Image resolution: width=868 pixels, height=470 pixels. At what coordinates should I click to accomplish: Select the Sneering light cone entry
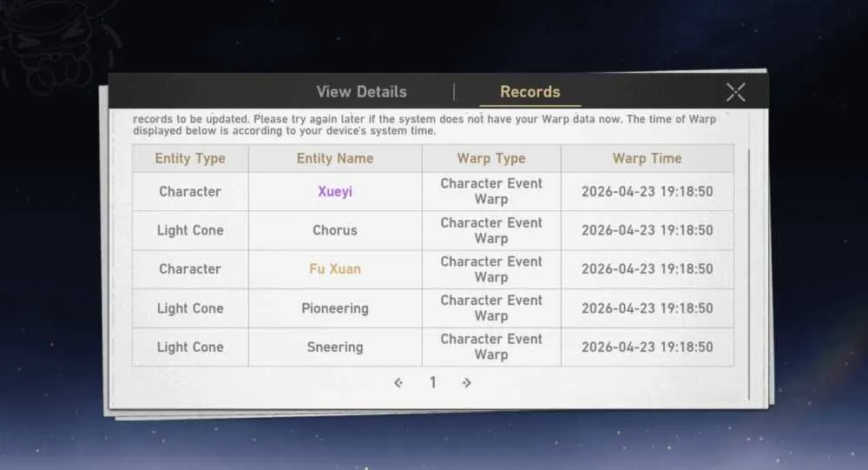[335, 347]
